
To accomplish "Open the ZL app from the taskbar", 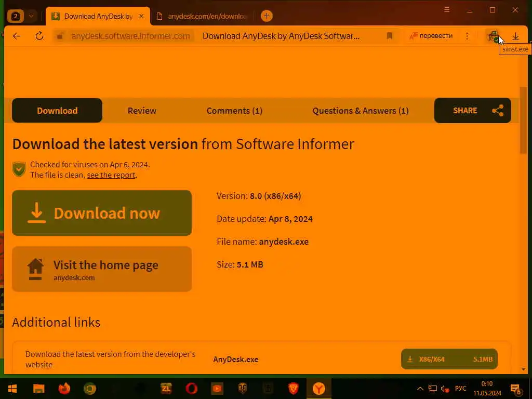I will (x=166, y=389).
